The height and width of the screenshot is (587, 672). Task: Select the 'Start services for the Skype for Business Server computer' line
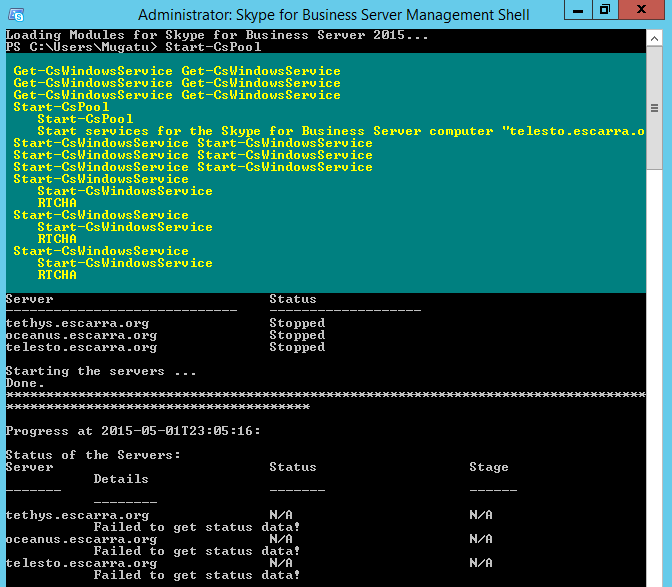341,131
